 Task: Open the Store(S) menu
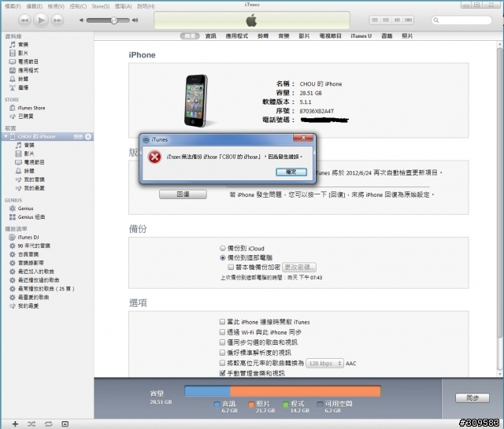coord(101,6)
